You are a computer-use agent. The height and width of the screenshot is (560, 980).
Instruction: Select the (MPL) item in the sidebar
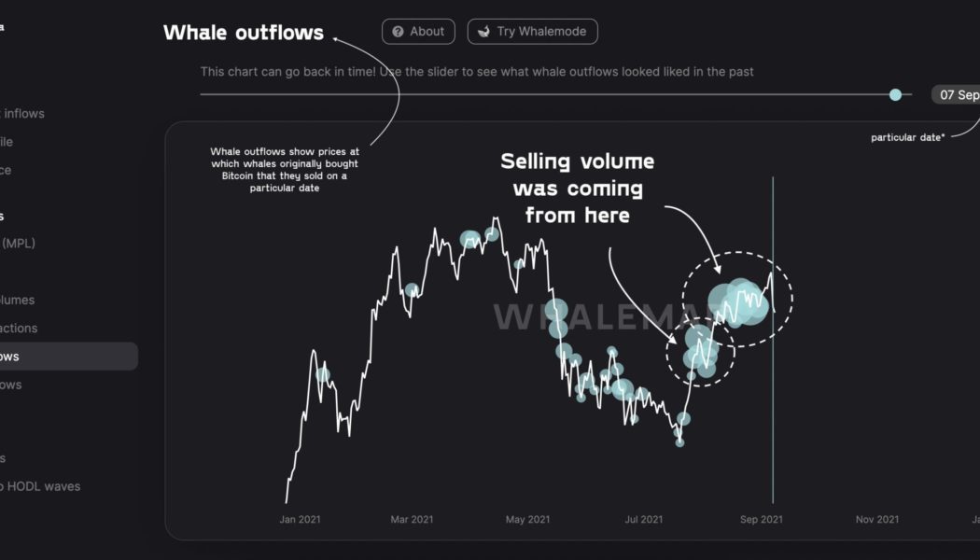tap(21, 242)
